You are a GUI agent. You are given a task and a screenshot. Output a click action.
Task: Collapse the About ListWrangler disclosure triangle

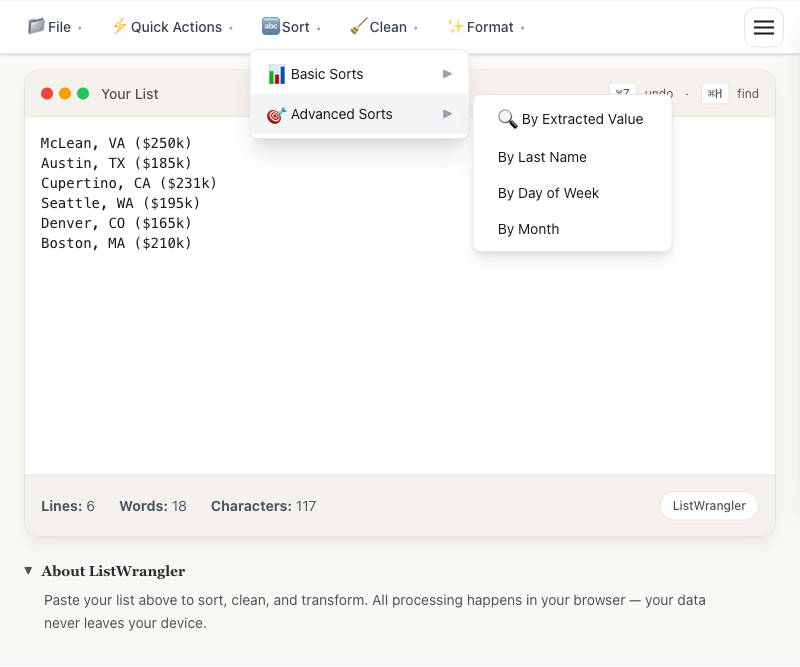[x=27, y=571]
